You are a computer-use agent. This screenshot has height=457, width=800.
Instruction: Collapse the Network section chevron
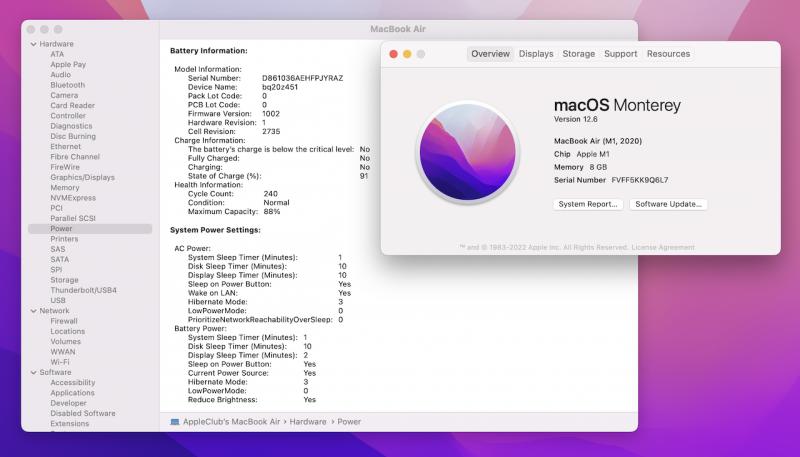(x=34, y=311)
